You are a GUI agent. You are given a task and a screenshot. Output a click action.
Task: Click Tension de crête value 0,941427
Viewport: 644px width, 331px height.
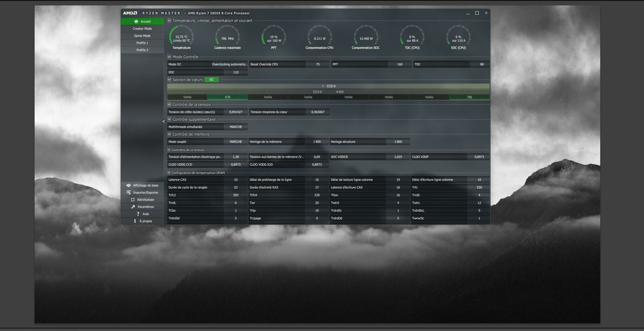click(x=236, y=112)
